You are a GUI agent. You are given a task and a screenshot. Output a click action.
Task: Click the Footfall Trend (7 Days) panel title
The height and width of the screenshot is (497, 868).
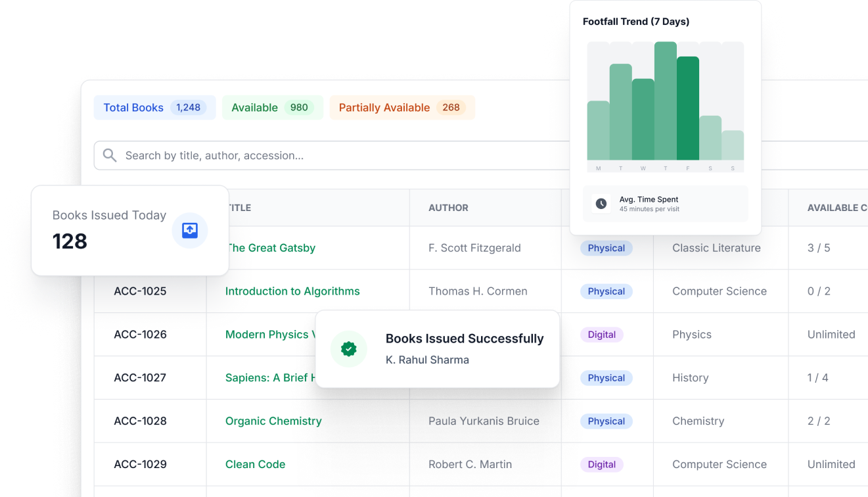point(635,21)
